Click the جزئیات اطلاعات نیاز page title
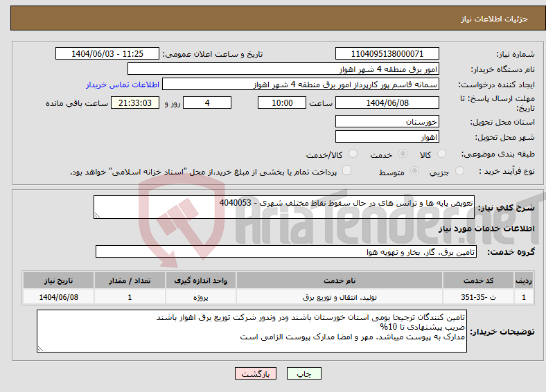Screen dimensions: 546x392 [x=495, y=19]
